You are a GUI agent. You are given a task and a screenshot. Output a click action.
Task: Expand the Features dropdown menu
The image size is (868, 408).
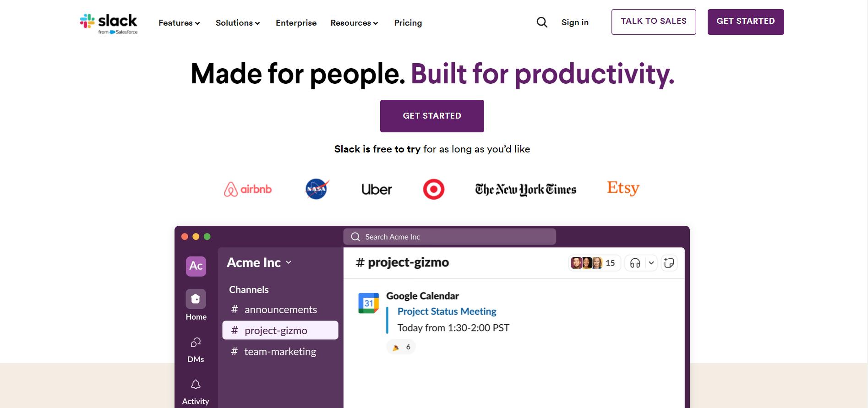click(x=179, y=23)
